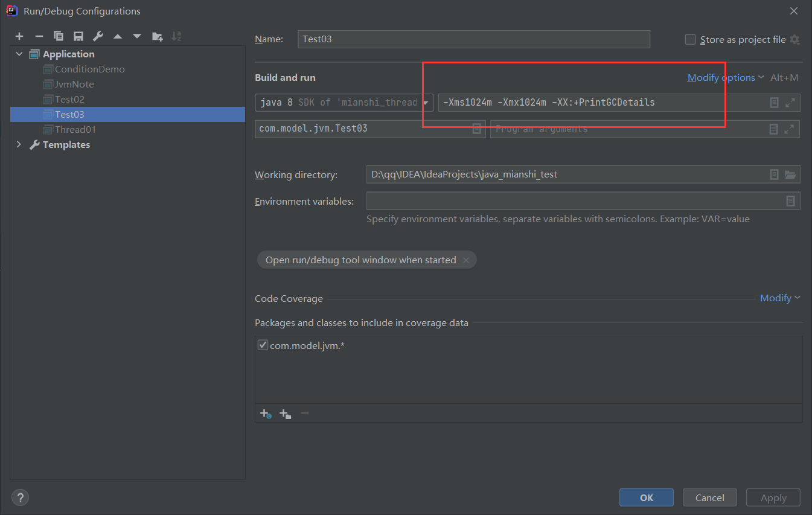Edit templates via the wrench icon
The height and width of the screenshot is (515, 812).
98,36
